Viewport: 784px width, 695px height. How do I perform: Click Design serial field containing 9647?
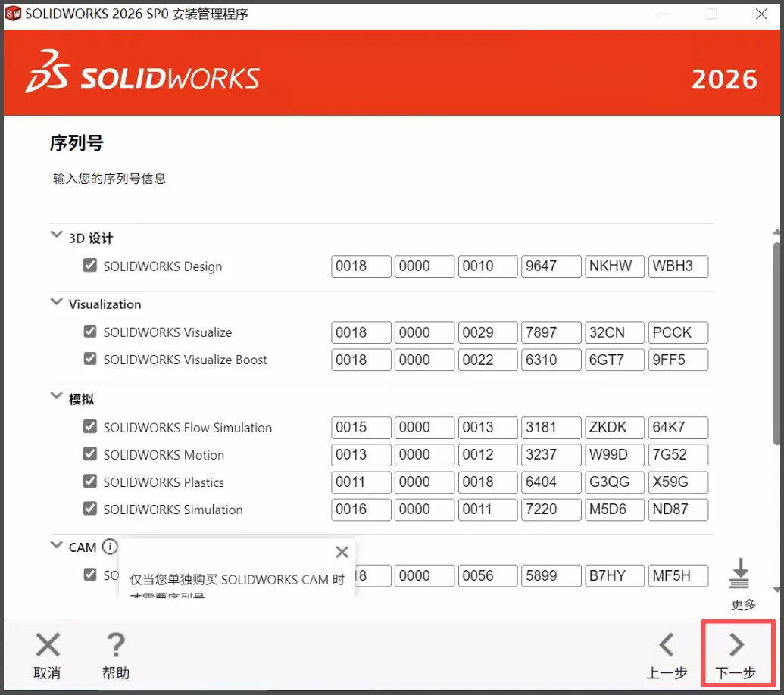point(551,266)
